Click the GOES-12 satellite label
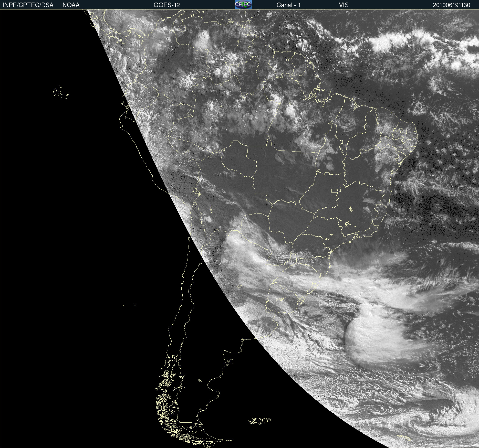Viewport: 479px width, 448px height. 167,5
